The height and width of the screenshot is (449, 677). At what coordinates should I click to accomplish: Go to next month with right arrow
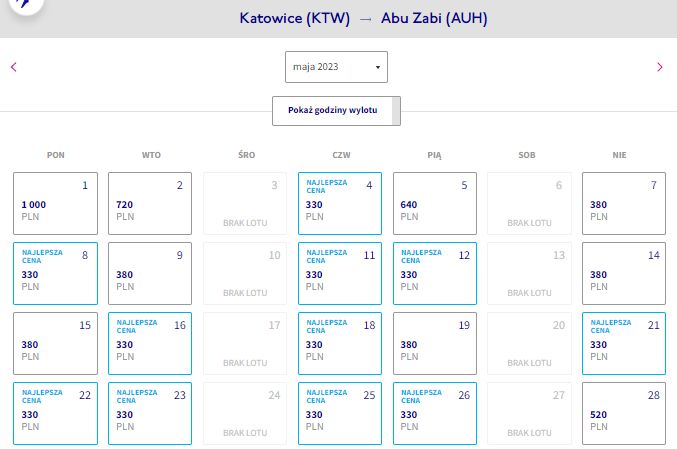659,67
